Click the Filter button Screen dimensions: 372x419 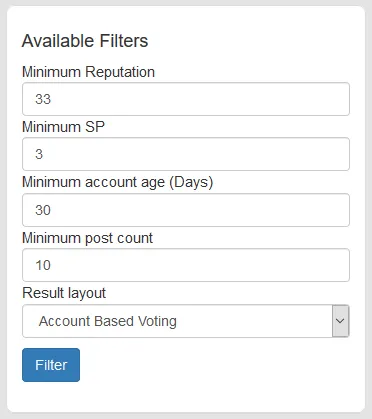pyautogui.click(x=51, y=365)
